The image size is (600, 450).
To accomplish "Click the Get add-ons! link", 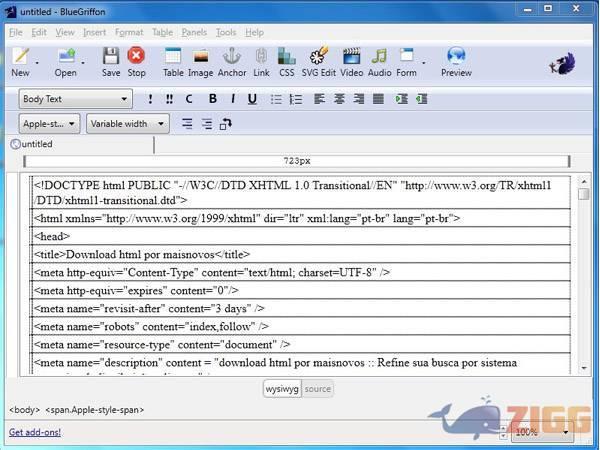I will (35, 432).
